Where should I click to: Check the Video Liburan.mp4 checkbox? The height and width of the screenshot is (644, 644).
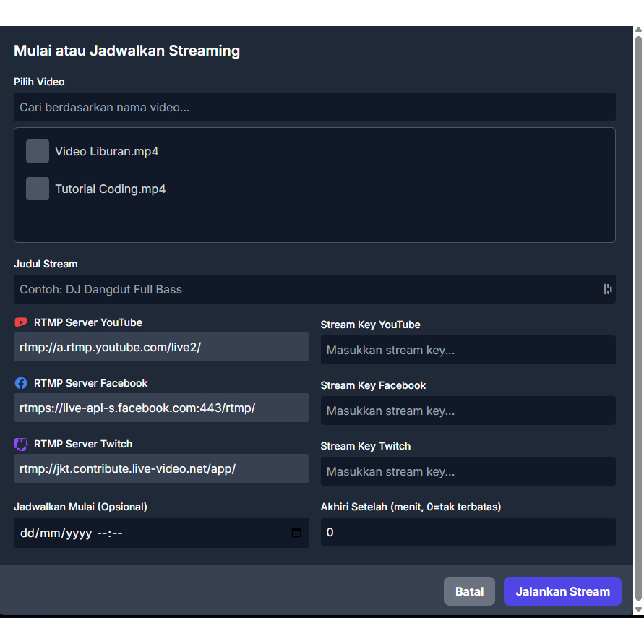pos(37,151)
